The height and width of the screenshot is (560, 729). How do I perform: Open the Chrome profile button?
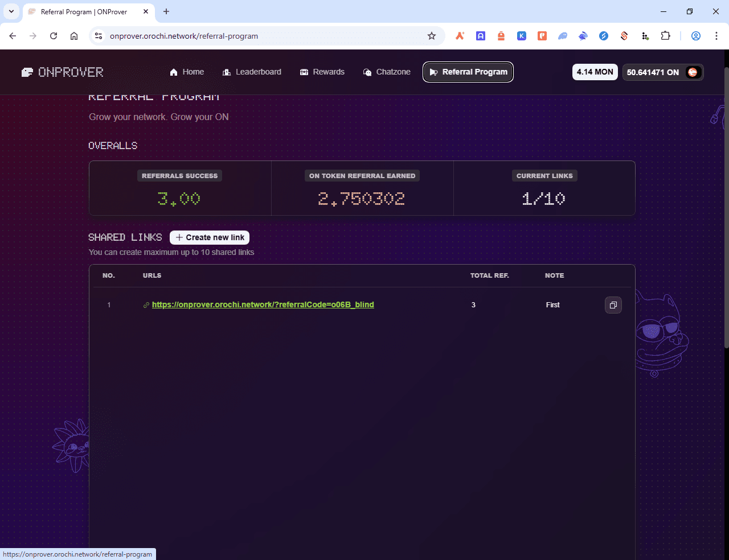(x=696, y=36)
